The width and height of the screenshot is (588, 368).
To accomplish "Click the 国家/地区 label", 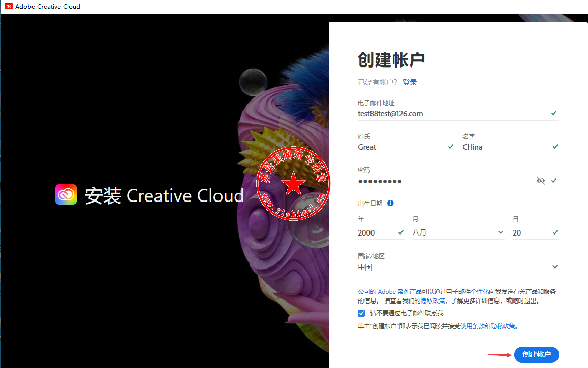I will coord(372,256).
